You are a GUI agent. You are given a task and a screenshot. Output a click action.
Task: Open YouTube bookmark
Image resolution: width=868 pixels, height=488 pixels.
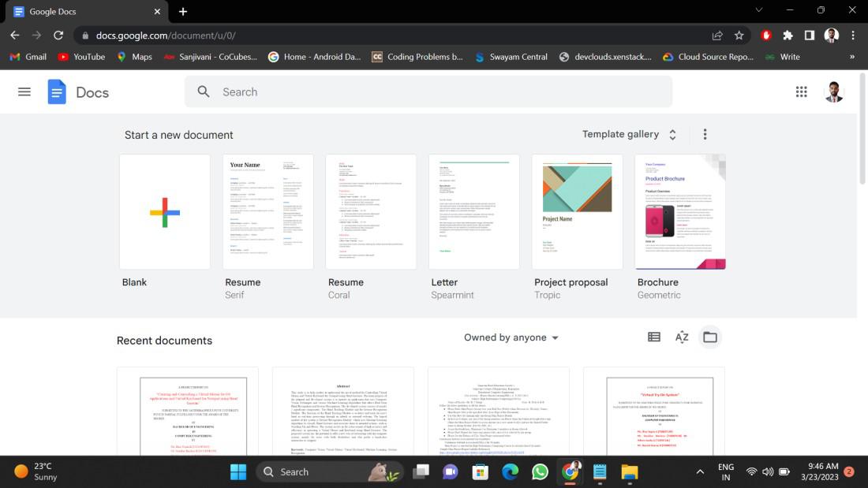(81, 57)
